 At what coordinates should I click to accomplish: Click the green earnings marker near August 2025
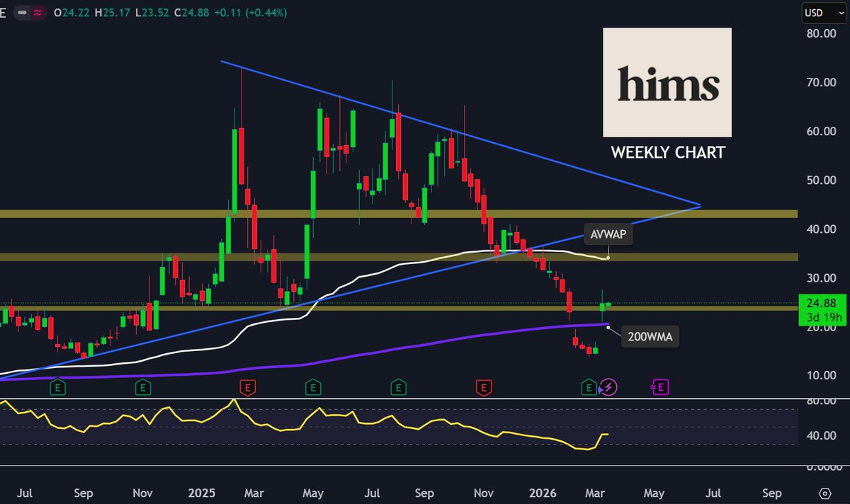point(398,387)
